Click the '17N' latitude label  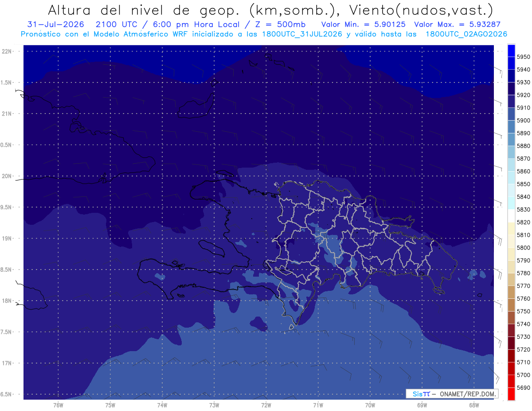tap(6, 363)
